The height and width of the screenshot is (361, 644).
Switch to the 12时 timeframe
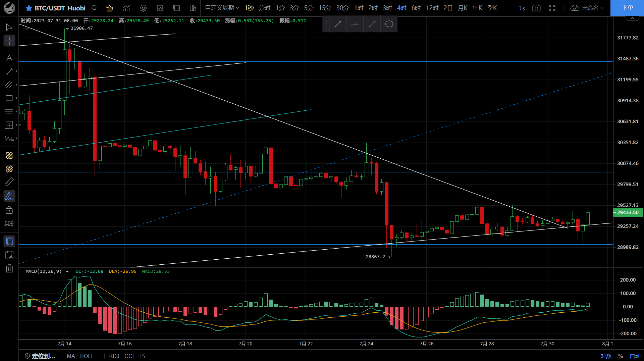(432, 8)
